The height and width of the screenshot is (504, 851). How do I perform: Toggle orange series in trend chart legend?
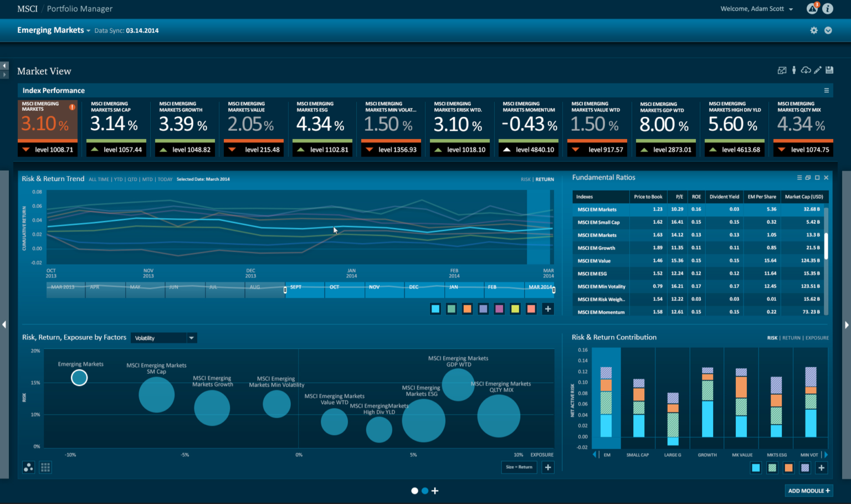[x=468, y=309]
